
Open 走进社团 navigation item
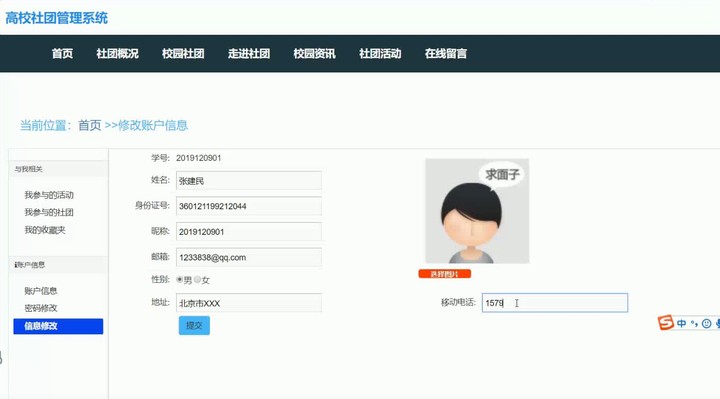click(x=249, y=54)
